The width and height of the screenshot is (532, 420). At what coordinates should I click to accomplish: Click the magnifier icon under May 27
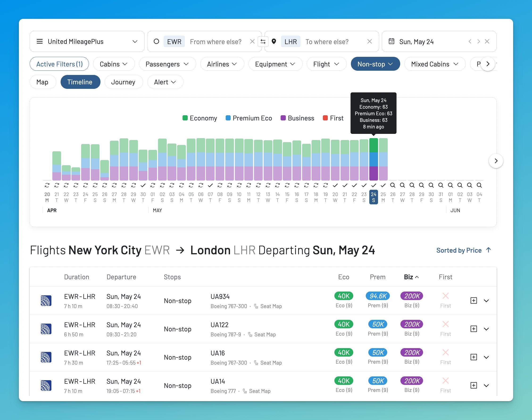pos(402,185)
